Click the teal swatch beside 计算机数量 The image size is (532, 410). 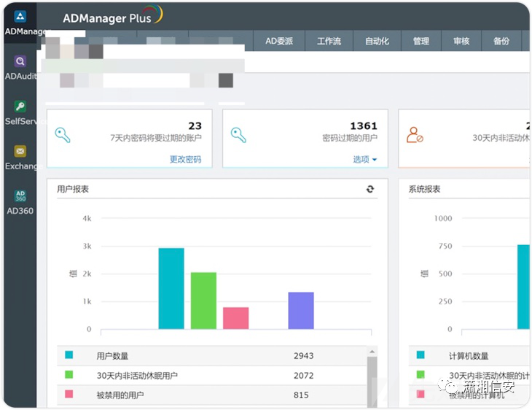(420, 355)
